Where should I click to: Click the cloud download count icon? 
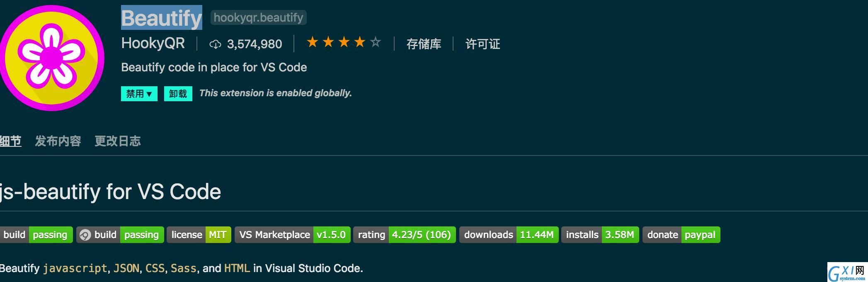[215, 44]
